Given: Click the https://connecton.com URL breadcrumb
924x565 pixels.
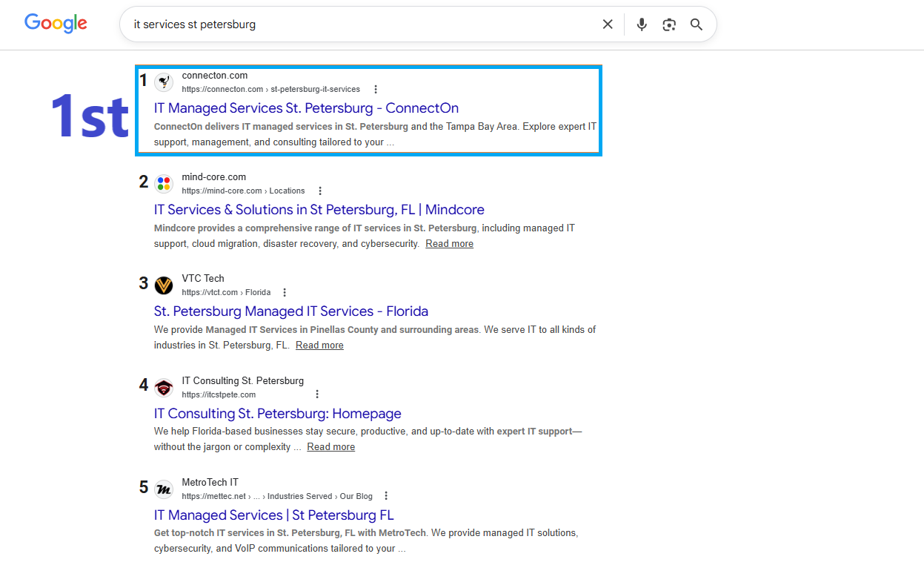Looking at the screenshot, I should (270, 89).
